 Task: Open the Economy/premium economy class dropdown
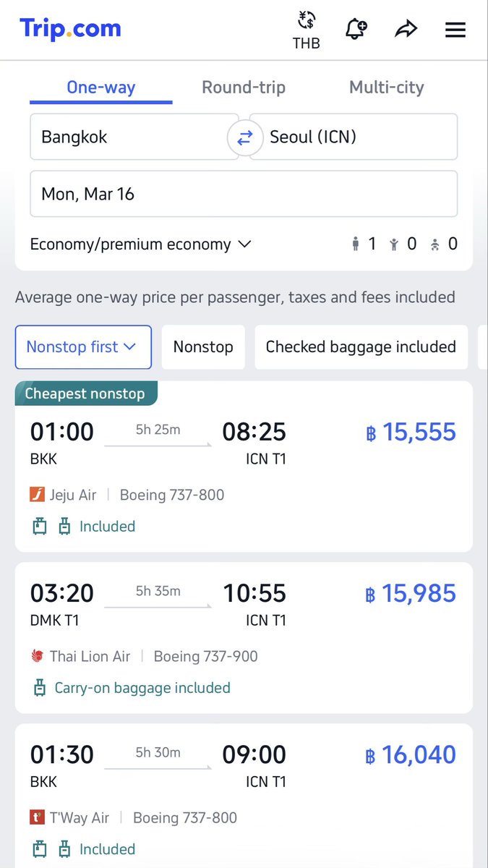141,244
